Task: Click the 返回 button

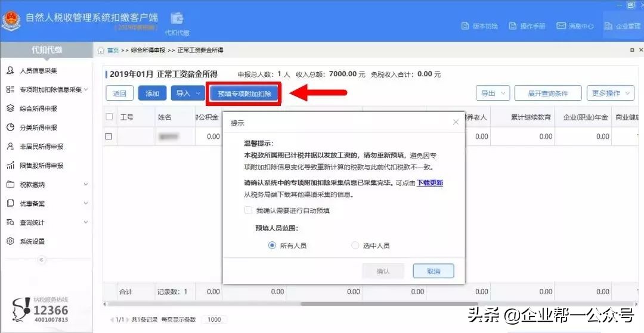Action: (x=119, y=93)
